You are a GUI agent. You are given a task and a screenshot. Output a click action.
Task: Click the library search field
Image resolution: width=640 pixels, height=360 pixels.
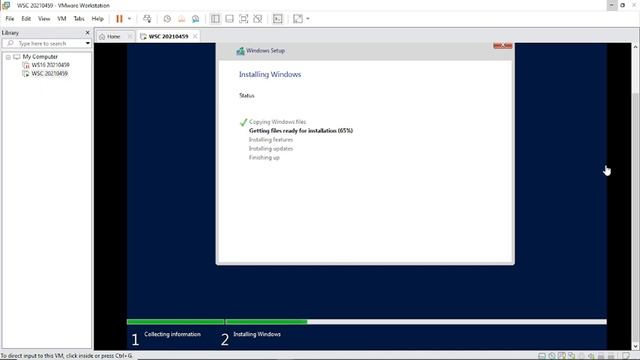tap(46, 43)
